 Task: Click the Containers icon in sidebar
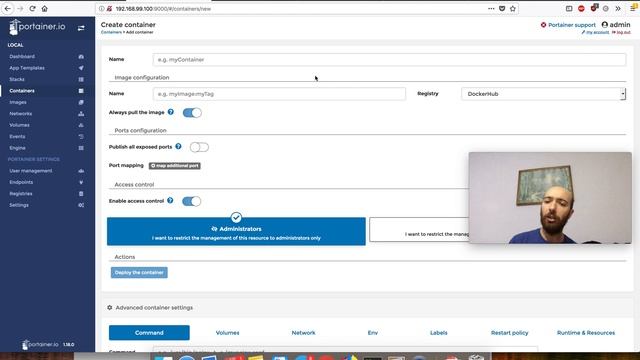point(81,91)
